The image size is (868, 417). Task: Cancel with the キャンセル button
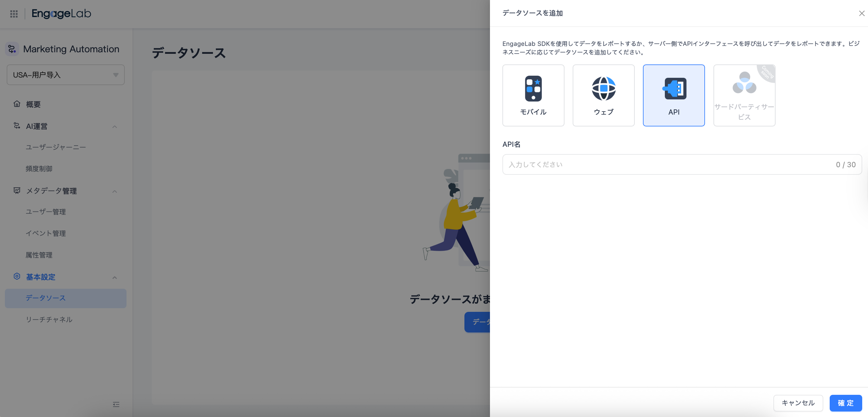(x=798, y=403)
